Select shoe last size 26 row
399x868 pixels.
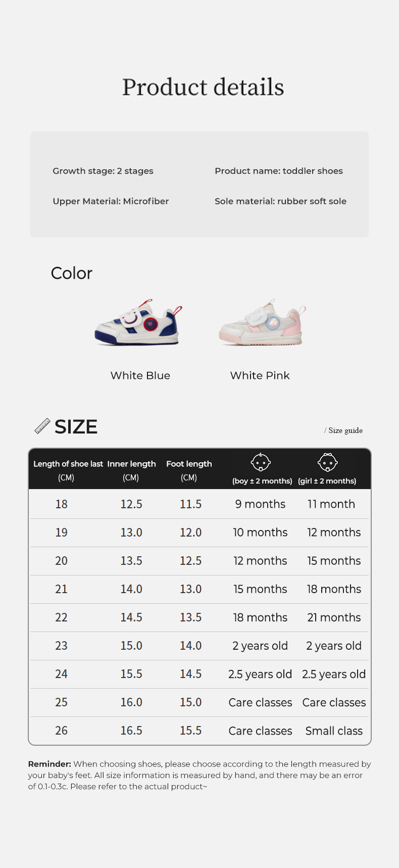[62, 731]
